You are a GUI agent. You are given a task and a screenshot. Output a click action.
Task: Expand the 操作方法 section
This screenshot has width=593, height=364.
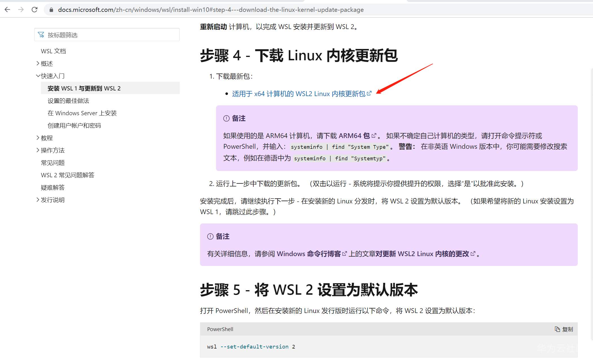tap(38, 150)
